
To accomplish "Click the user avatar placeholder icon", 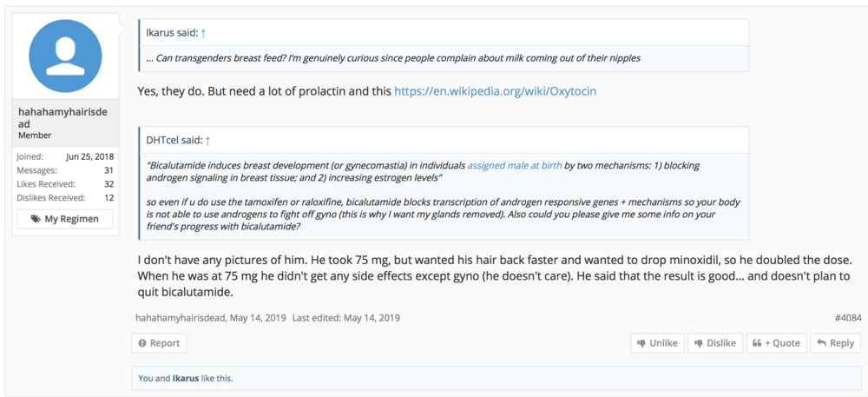I will tap(65, 56).
